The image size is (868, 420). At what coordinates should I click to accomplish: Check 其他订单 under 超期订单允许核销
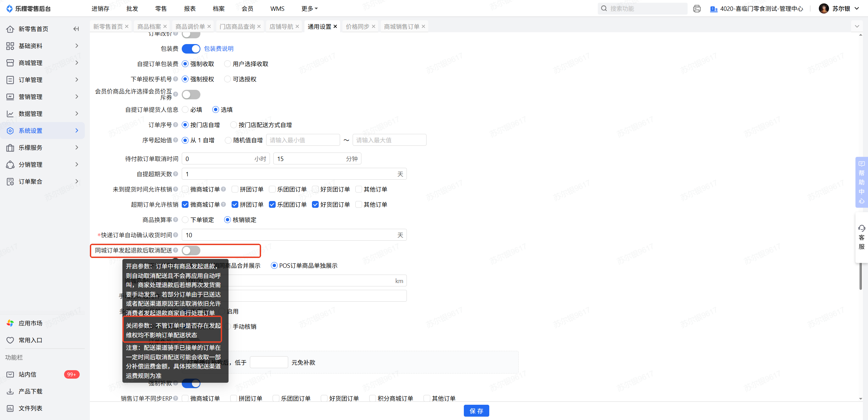point(359,204)
